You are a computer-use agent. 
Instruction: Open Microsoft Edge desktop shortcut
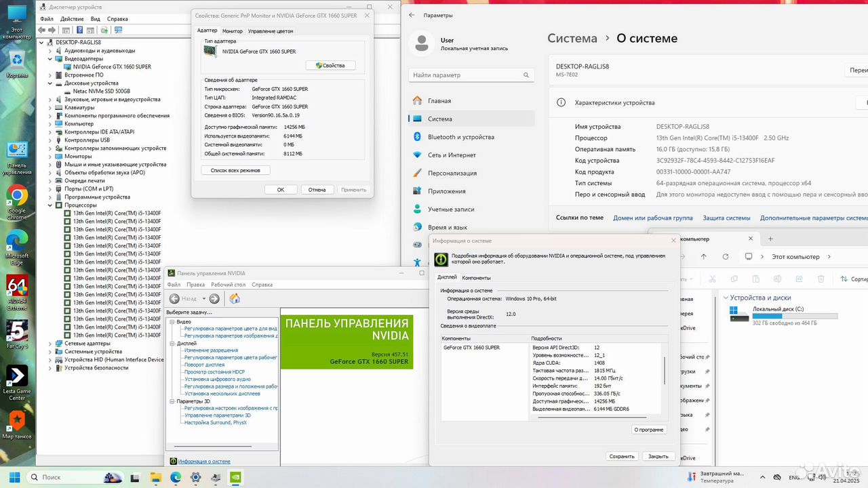coord(17,247)
